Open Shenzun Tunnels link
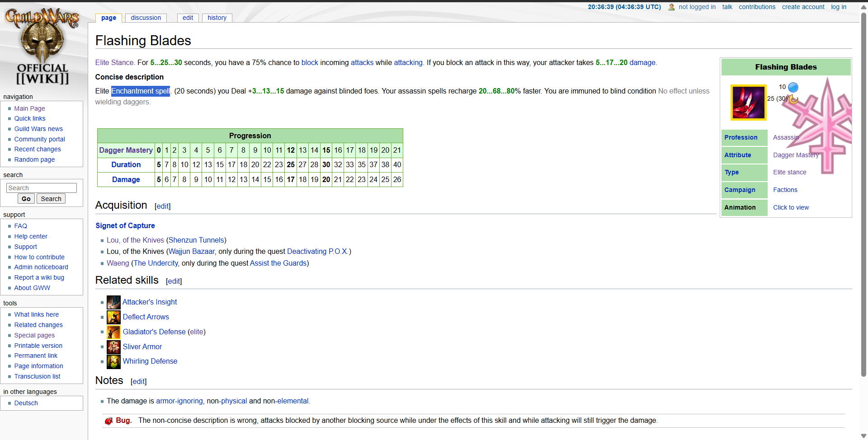This screenshot has height=440, width=868. click(x=196, y=240)
